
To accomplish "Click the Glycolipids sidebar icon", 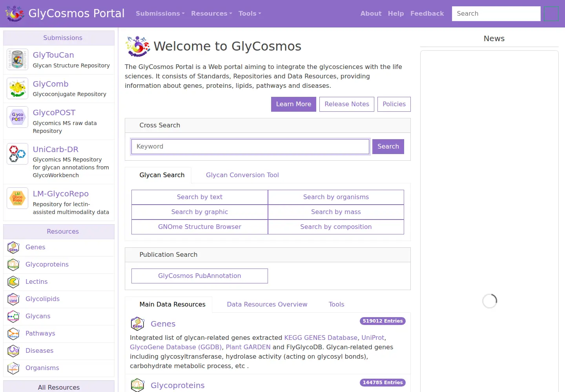I will pyautogui.click(x=13, y=299).
